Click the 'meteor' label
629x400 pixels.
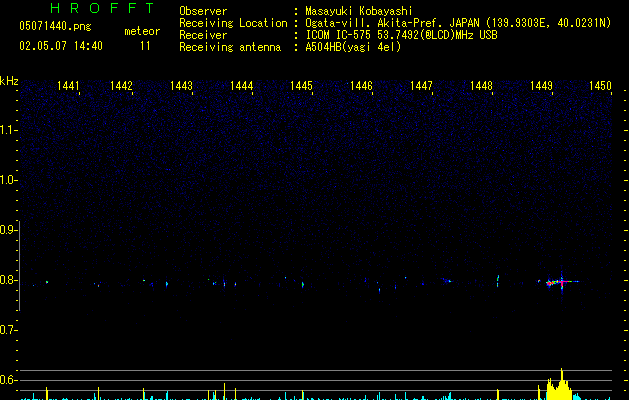click(x=142, y=31)
